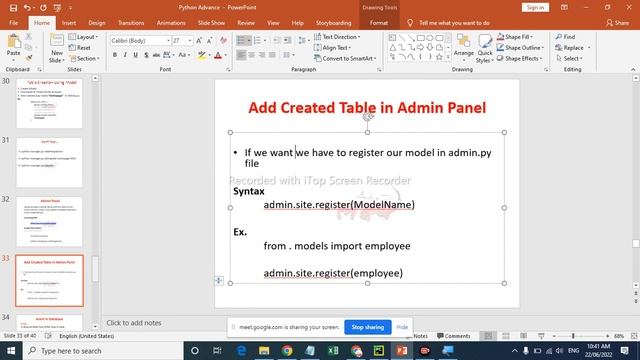This screenshot has height=360, width=640.
Task: Select the oval shape in shapes gallery
Action: tap(430, 38)
